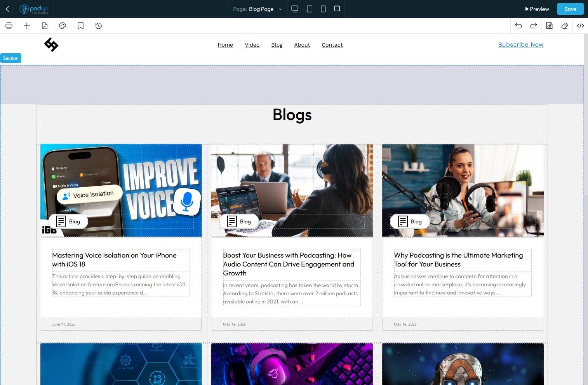Click document icon on Voice Isolation card badge
This screenshot has width=588, height=385.
pyautogui.click(x=61, y=221)
